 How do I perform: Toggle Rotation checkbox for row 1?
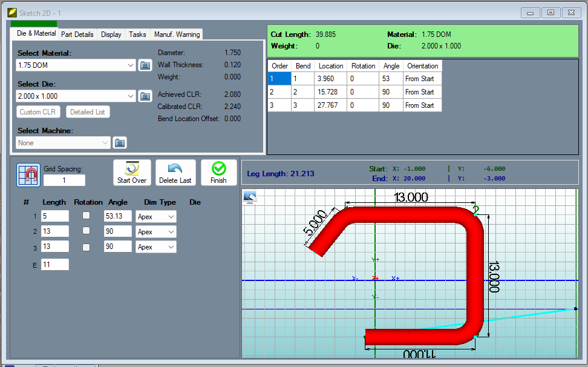tap(87, 216)
